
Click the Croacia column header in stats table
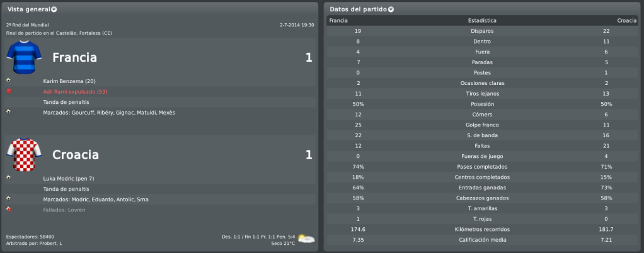[626, 21]
